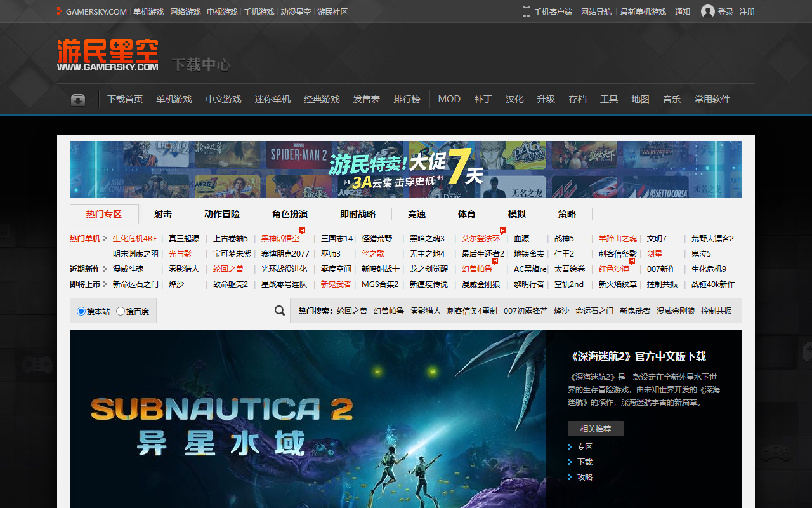812x508 pixels.
Task: Open 动漫星空 in the top bar
Action: [296, 12]
